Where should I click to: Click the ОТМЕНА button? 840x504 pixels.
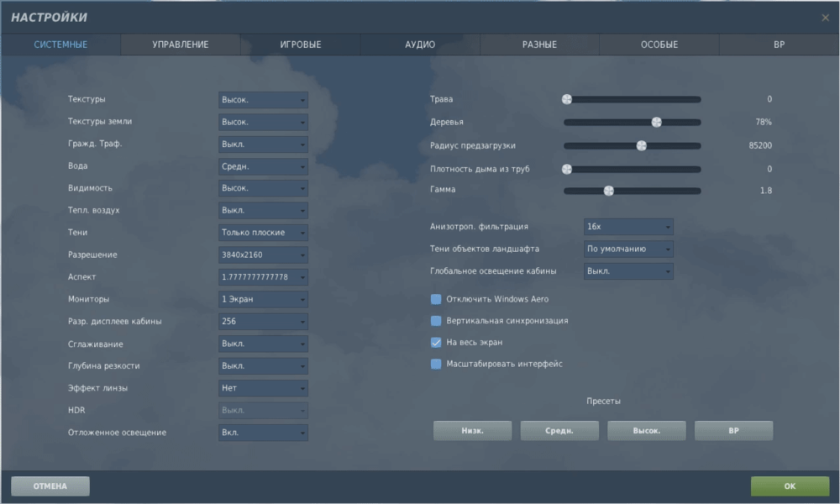point(50,486)
